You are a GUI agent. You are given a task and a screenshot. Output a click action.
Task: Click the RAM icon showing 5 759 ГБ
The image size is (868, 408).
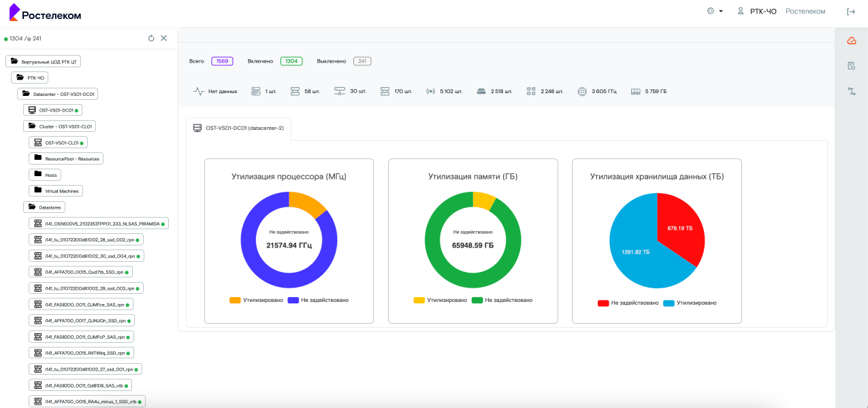[x=636, y=91]
